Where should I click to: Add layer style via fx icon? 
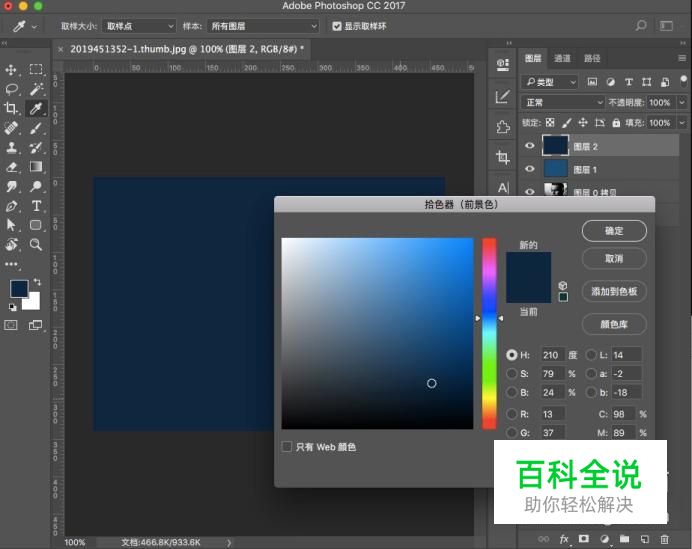click(564, 539)
